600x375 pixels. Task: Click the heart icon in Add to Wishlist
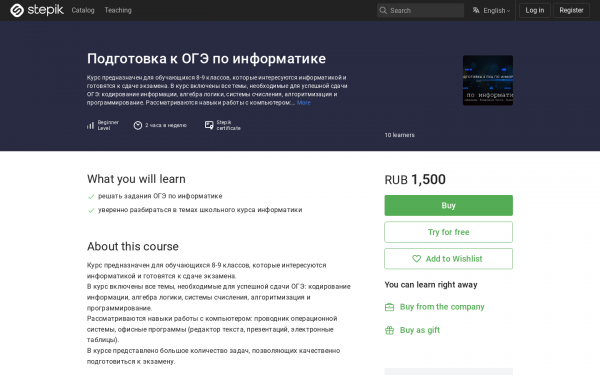click(417, 259)
